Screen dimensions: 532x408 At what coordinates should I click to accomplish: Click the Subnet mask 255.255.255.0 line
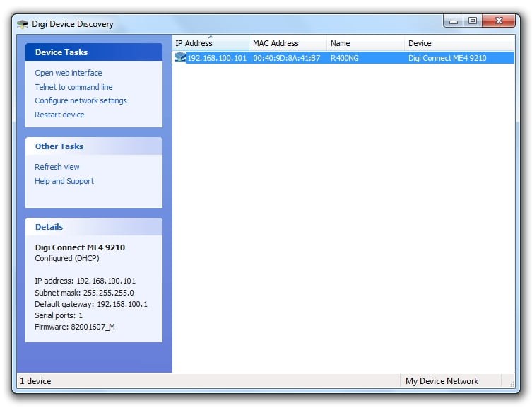point(84,293)
